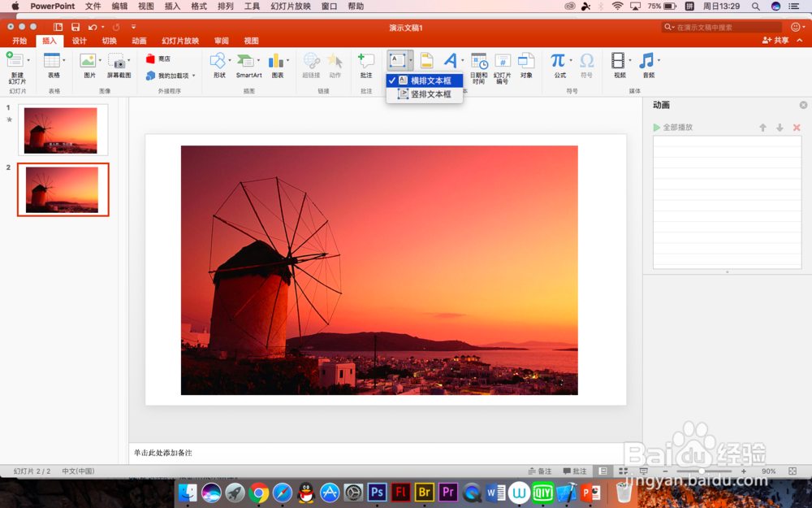Screen dimensions: 812x508
Task: Expand the 屏幕截图 dropdown arrow
Action: (129, 61)
